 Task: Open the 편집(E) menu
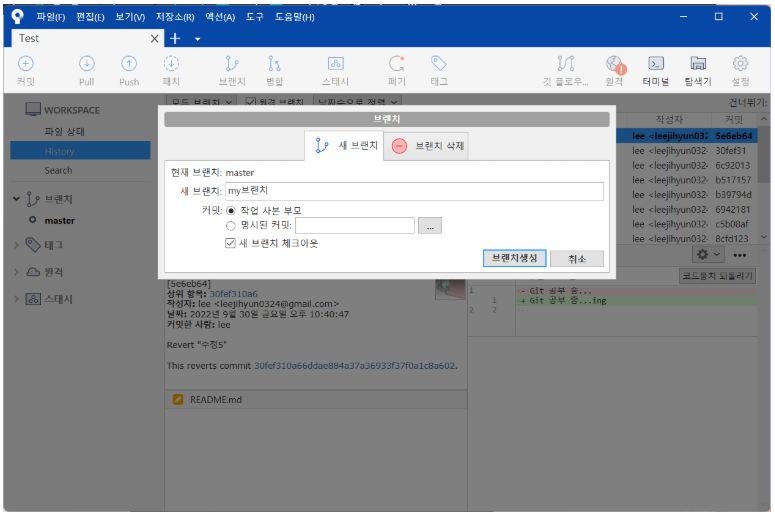coord(90,17)
